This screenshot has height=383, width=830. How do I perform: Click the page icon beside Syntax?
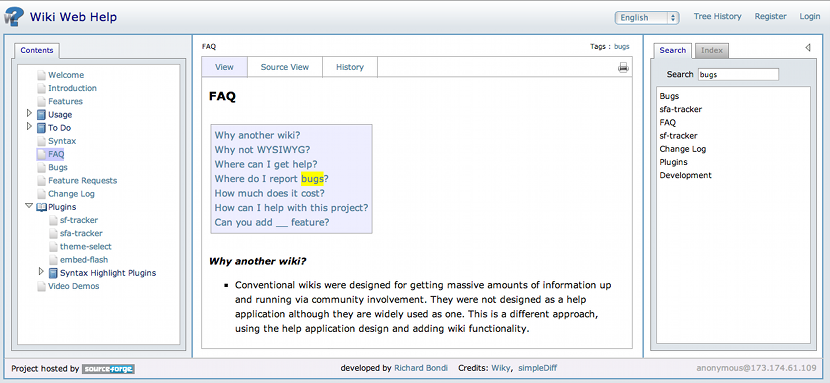[41, 141]
